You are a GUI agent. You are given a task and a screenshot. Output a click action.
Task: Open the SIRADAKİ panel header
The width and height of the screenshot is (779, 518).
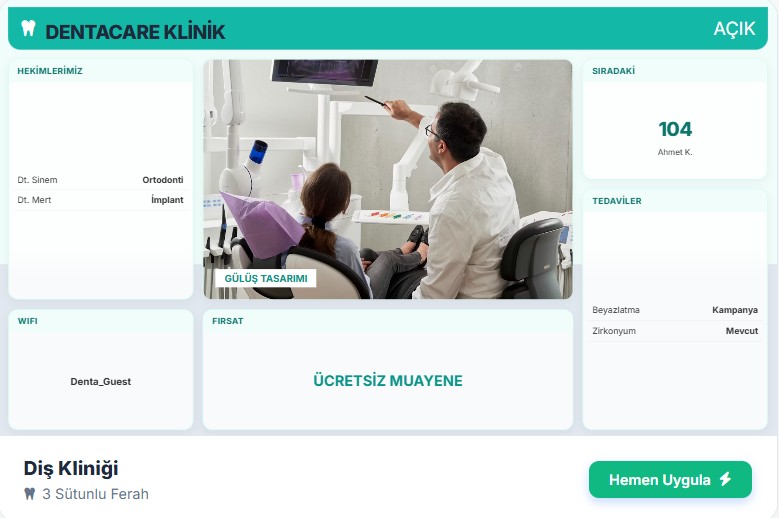point(675,71)
